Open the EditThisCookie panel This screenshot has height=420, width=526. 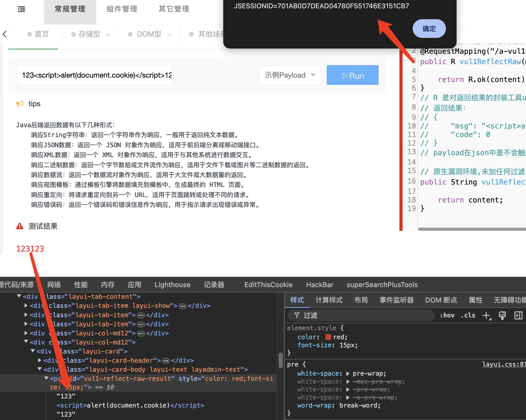click(x=268, y=285)
